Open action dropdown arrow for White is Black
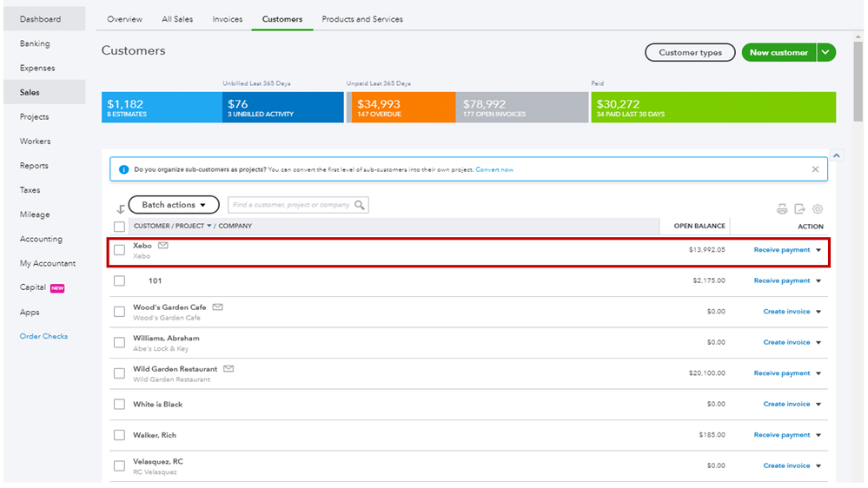This screenshot has width=868, height=488. coord(818,405)
